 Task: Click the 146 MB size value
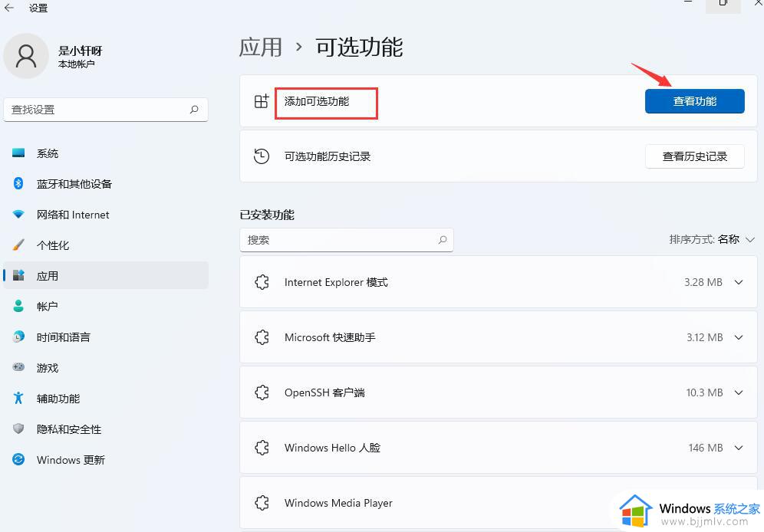(706, 448)
